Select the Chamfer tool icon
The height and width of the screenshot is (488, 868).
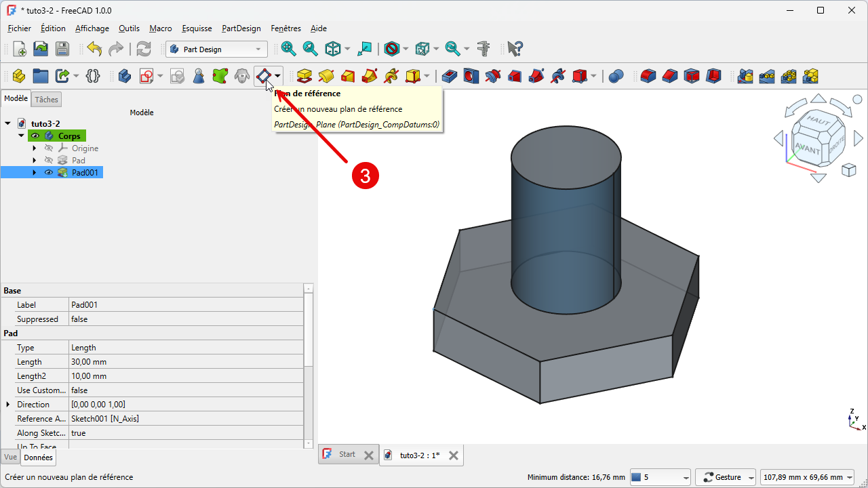pos(670,76)
